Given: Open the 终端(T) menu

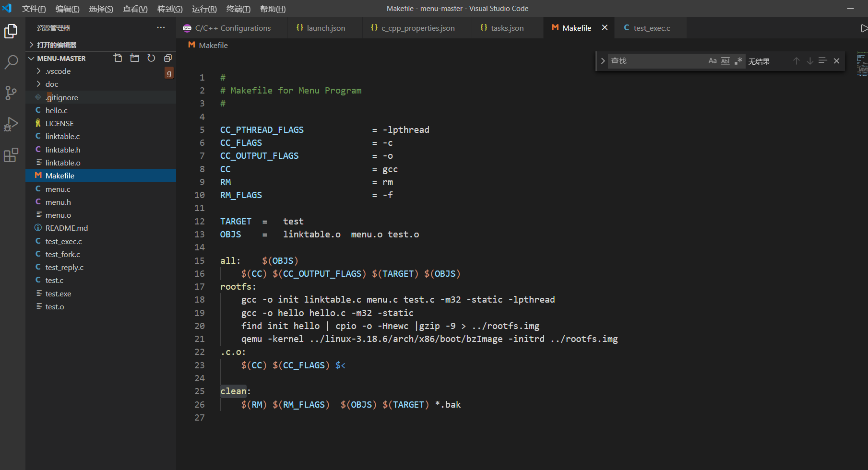Looking at the screenshot, I should [x=238, y=9].
